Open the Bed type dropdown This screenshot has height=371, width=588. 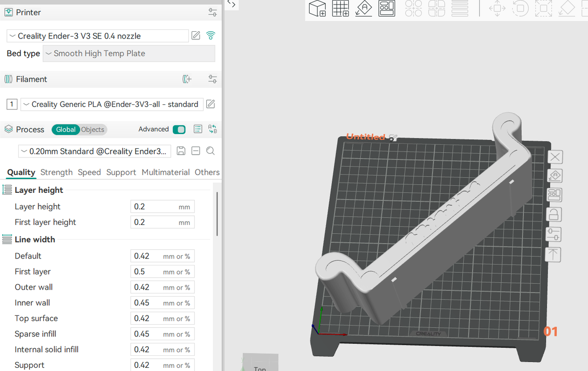pyautogui.click(x=129, y=53)
